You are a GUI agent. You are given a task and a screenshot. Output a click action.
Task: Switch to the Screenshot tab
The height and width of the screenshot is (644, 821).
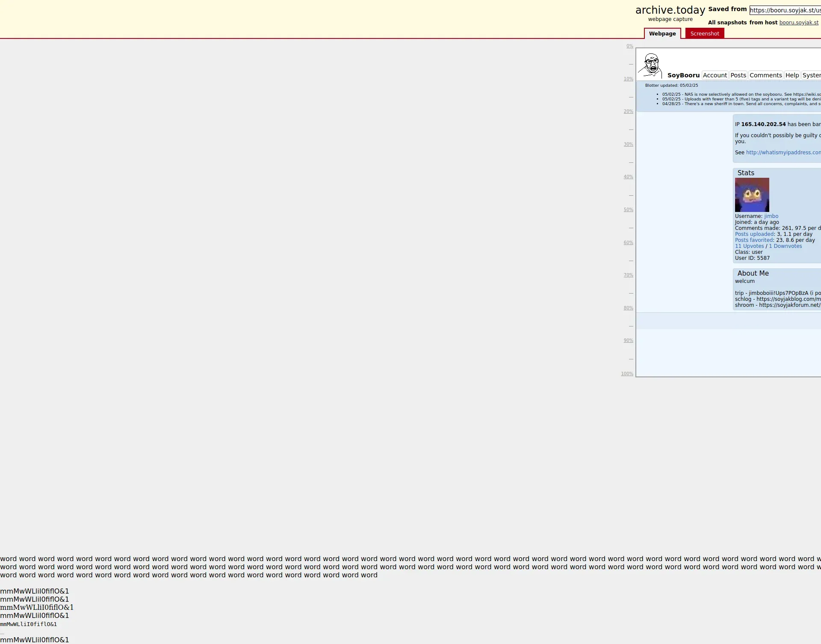[x=704, y=34]
